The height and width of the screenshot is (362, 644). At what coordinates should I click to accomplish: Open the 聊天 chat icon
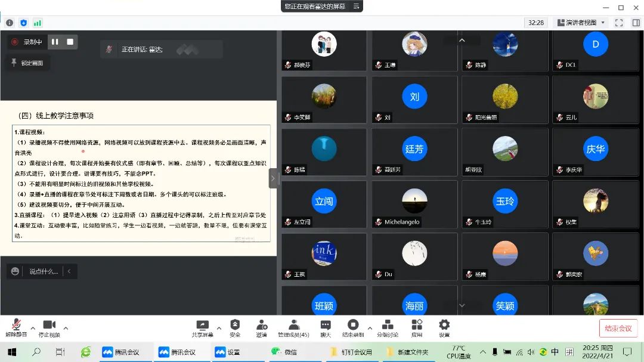coord(326,327)
